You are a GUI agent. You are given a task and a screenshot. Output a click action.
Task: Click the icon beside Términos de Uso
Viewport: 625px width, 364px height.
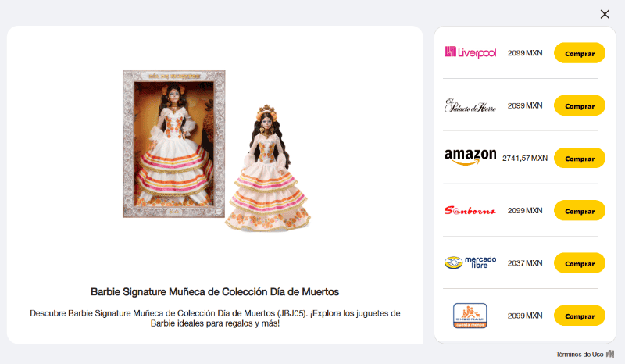pos(610,354)
